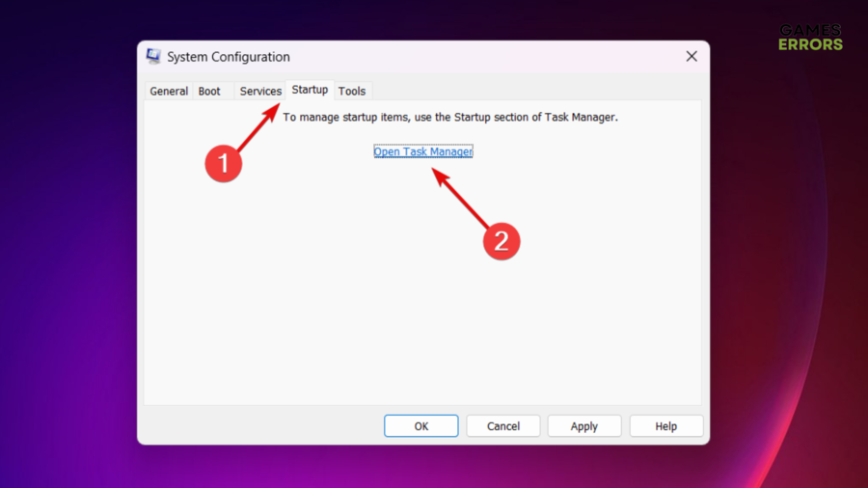This screenshot has width=868, height=488.
Task: Click the System Configuration title icon
Action: click(x=153, y=57)
